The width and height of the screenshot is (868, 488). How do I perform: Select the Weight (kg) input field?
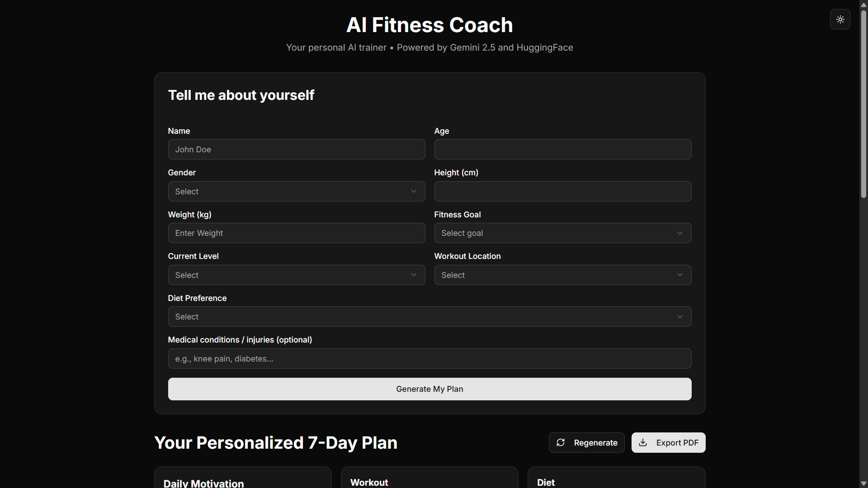pos(296,233)
